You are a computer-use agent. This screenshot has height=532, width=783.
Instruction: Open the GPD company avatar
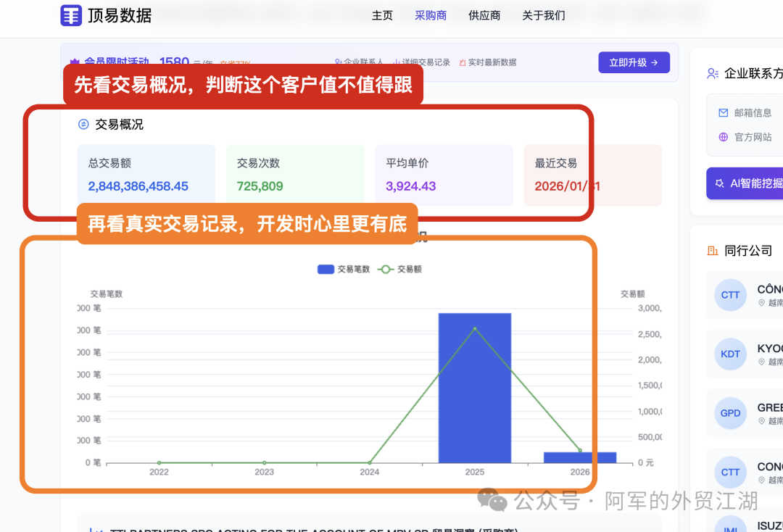tap(730, 413)
